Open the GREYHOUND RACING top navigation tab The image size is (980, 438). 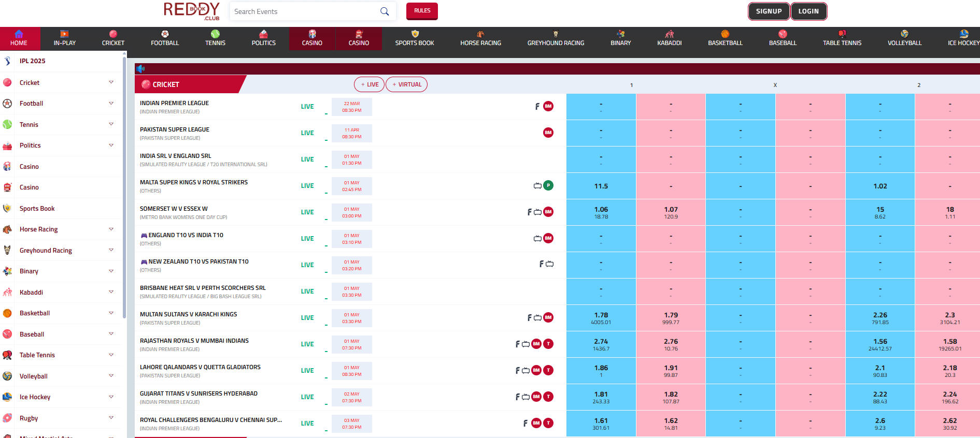pos(556,38)
